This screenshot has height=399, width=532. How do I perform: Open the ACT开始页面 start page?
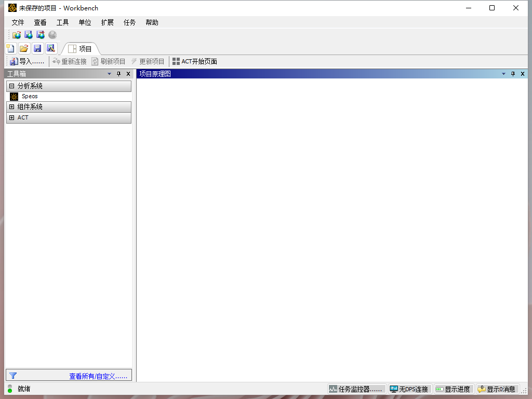tap(195, 61)
